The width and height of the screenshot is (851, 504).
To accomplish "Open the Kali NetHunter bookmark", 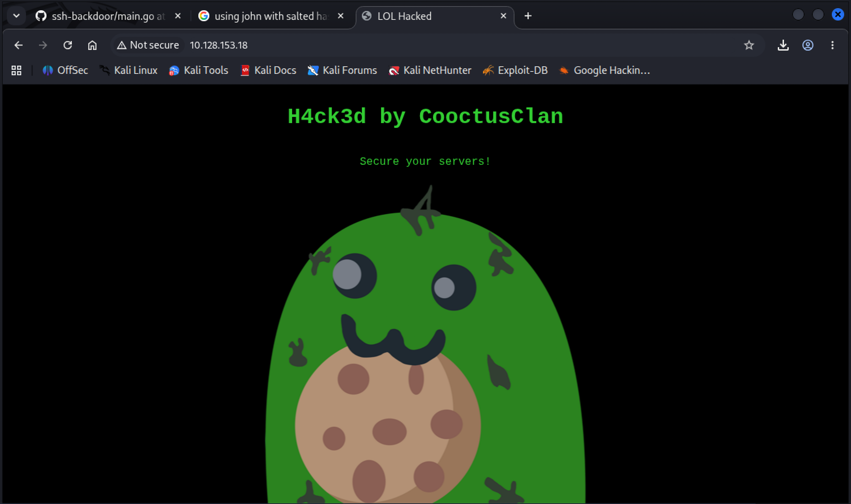I will point(430,70).
